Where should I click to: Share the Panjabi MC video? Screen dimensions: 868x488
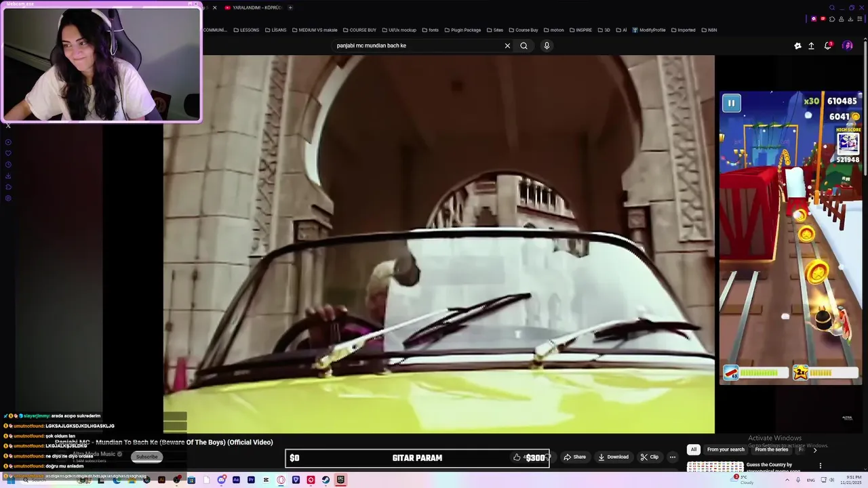tap(574, 457)
